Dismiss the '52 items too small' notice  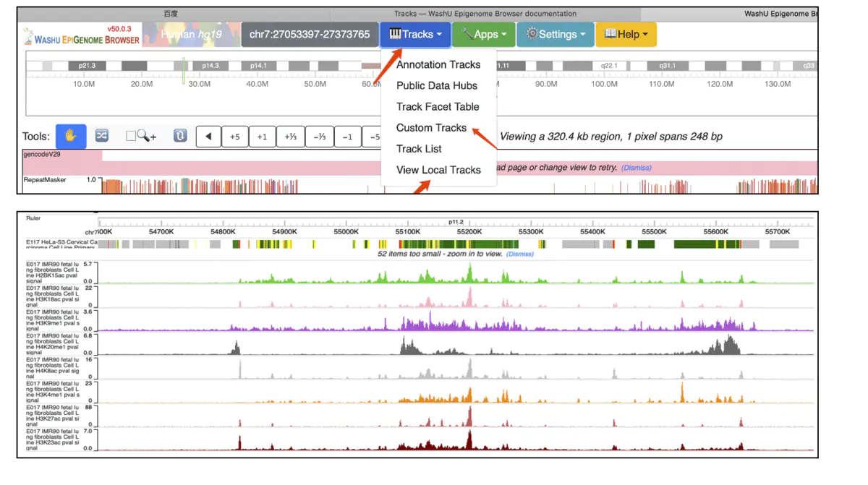pos(520,254)
